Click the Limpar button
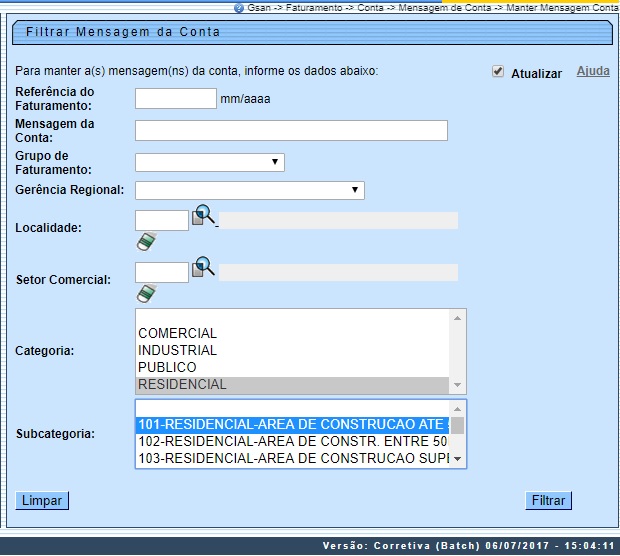 pos(42,501)
